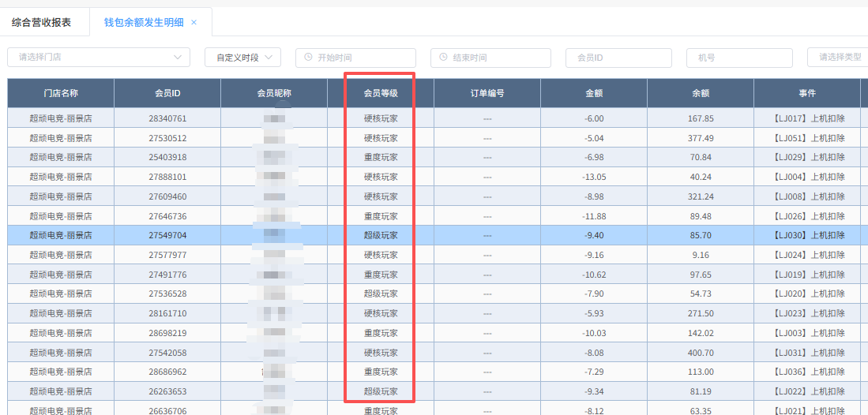Click the 事件 column header

click(x=807, y=93)
